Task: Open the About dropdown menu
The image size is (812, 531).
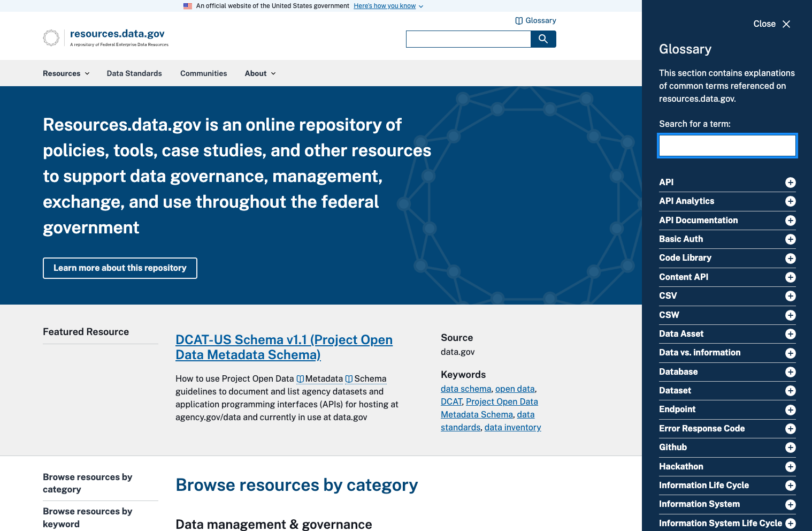Action: point(261,73)
